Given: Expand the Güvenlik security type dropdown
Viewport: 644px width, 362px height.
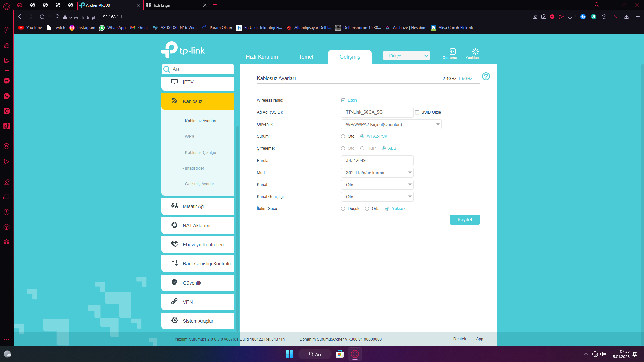Looking at the screenshot, I should pyautogui.click(x=391, y=124).
